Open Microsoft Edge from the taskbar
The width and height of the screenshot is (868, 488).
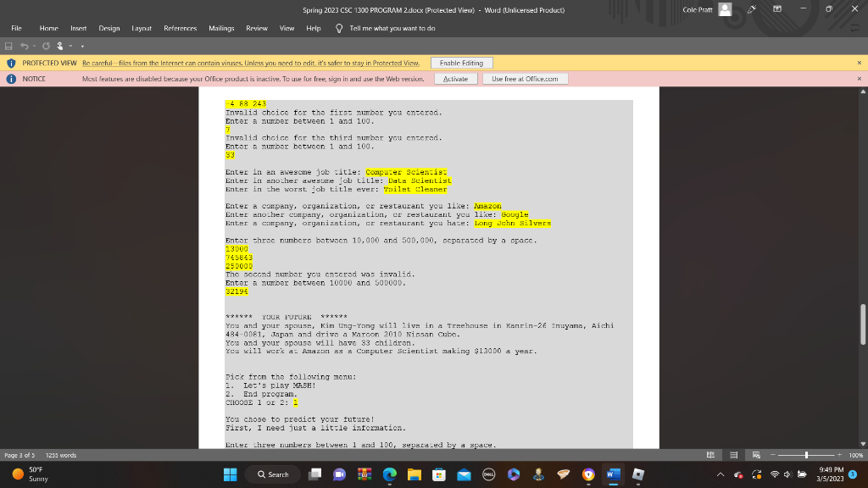(389, 474)
